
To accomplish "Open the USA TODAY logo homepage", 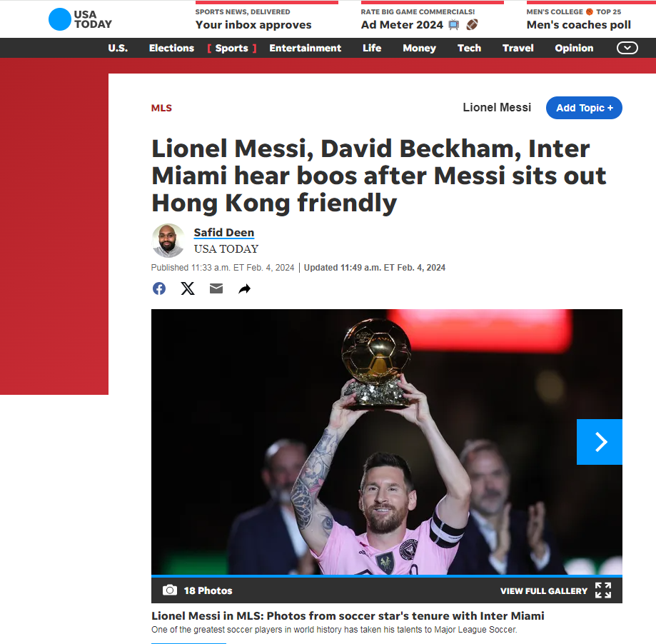I will 81,19.
